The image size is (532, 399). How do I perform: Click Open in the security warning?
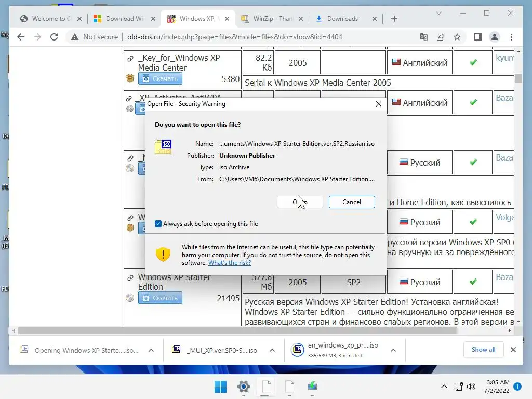pyautogui.click(x=300, y=202)
